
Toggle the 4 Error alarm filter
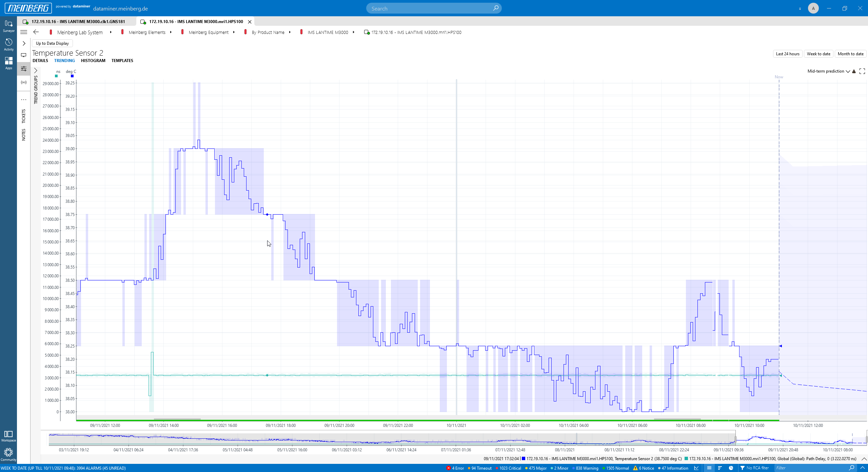[455, 468]
